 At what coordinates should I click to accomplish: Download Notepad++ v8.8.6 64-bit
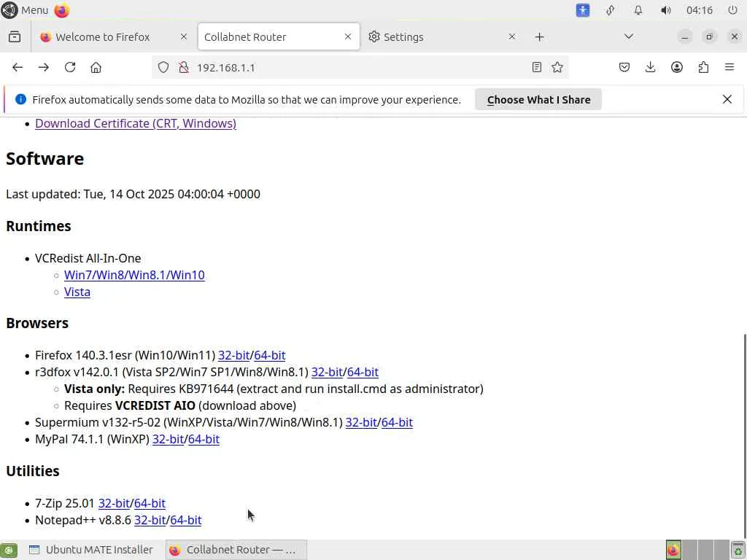tap(186, 520)
